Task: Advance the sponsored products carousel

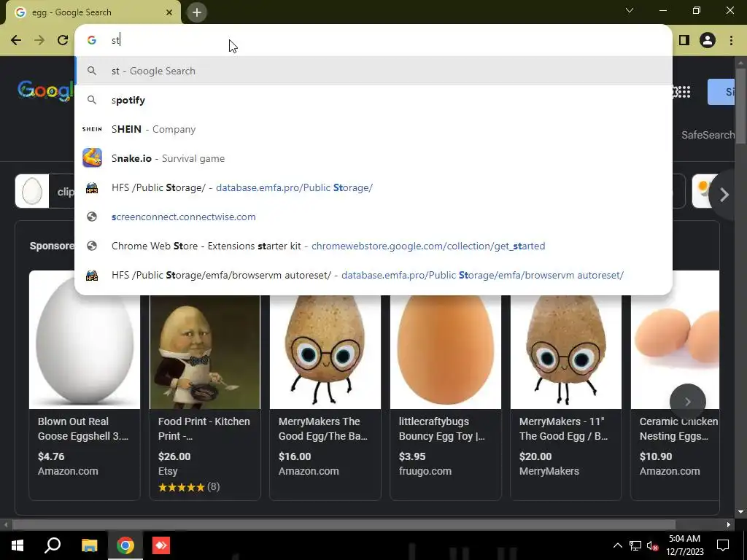Action: click(x=687, y=402)
